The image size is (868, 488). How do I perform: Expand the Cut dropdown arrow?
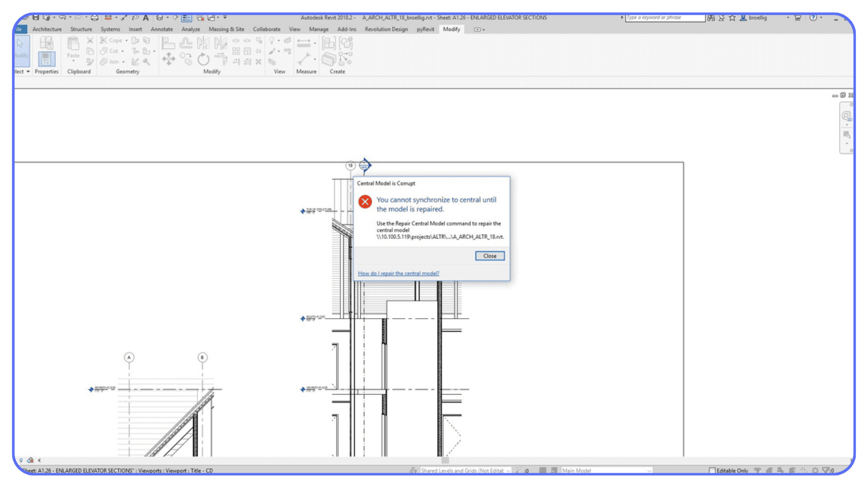[123, 51]
